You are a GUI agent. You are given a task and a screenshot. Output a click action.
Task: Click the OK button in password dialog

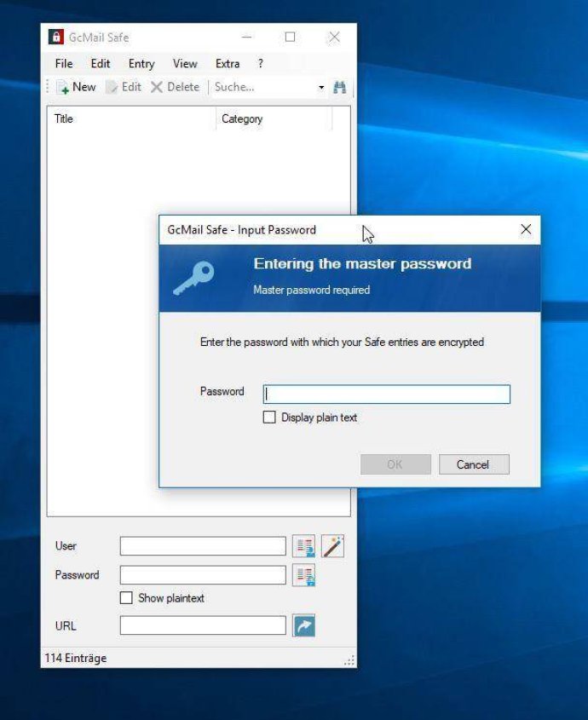(x=395, y=464)
